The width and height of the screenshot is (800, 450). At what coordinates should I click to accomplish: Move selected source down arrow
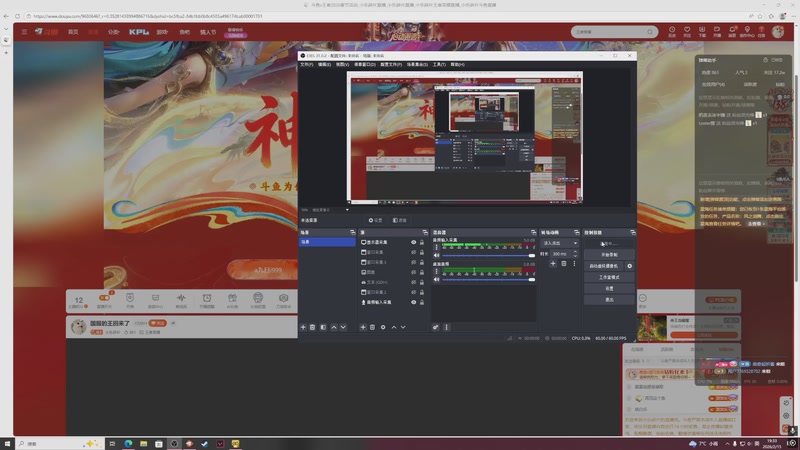(403, 327)
